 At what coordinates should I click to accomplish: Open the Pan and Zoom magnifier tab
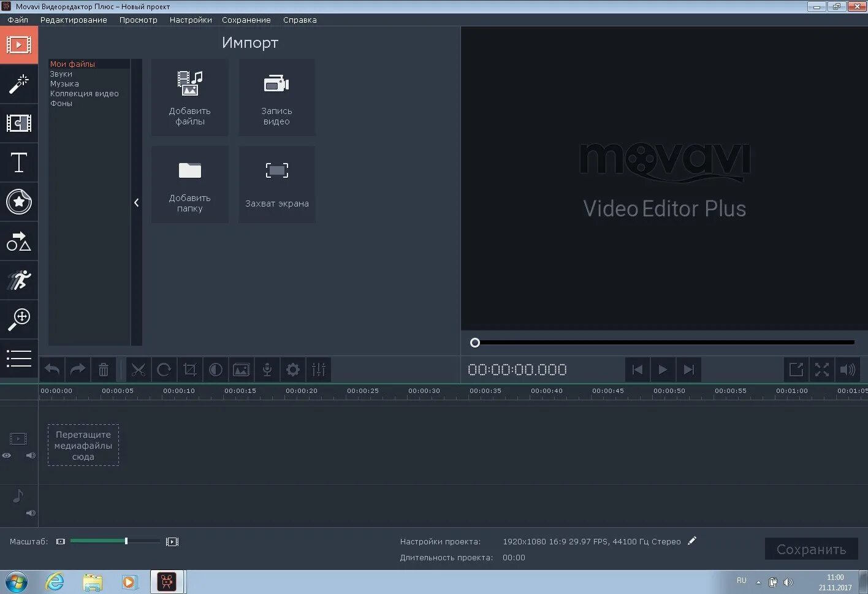click(19, 319)
